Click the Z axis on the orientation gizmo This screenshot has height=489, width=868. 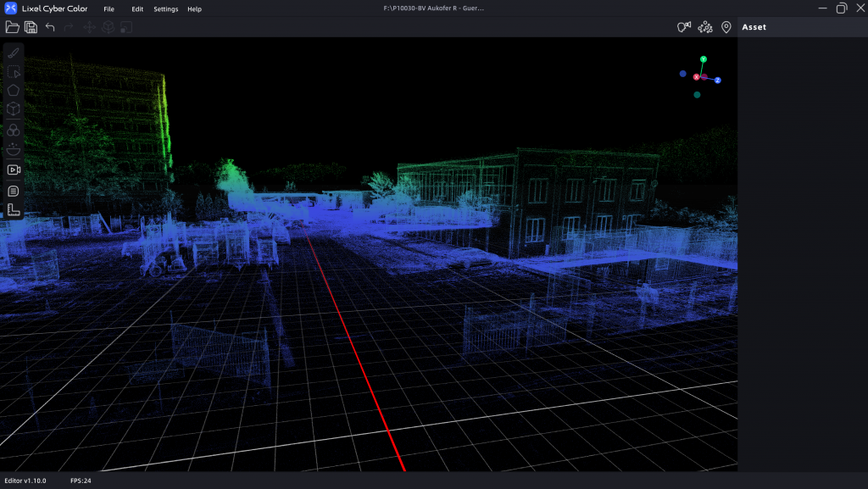pyautogui.click(x=720, y=80)
